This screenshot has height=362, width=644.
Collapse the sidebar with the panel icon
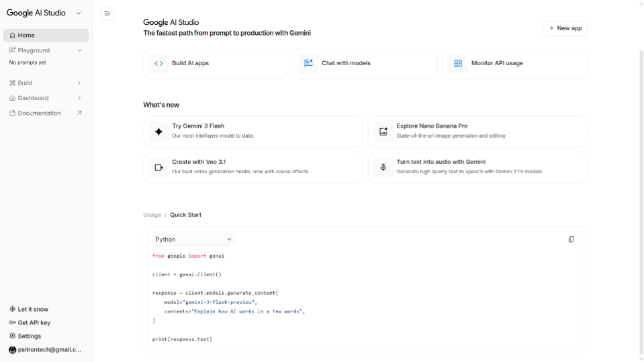point(107,13)
